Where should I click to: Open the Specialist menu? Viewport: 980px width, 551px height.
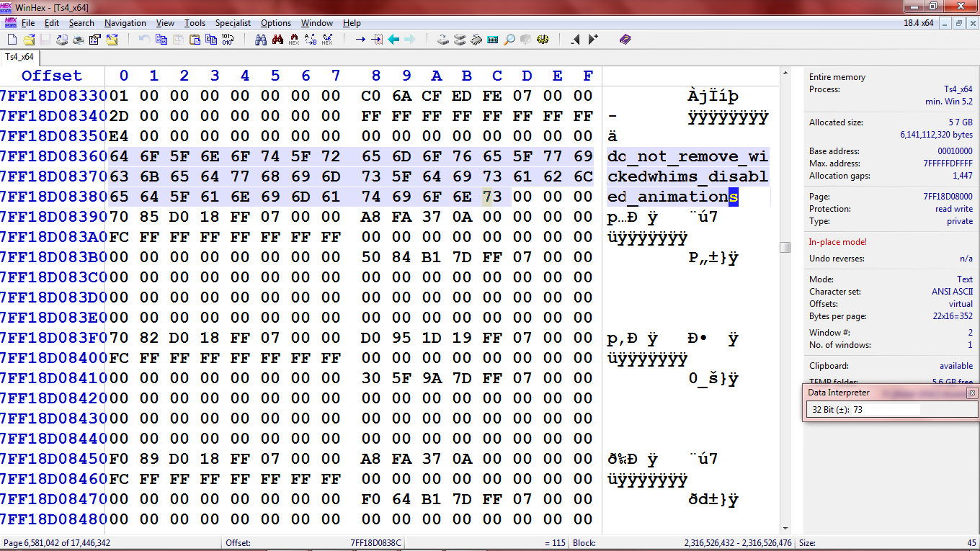(233, 23)
